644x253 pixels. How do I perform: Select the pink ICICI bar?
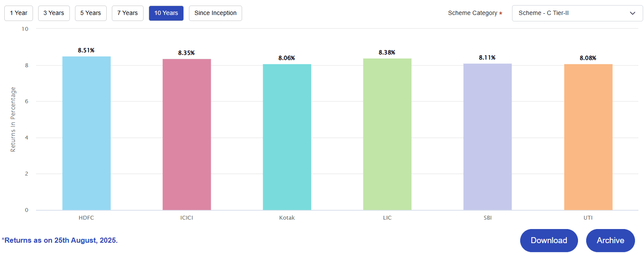(186, 134)
